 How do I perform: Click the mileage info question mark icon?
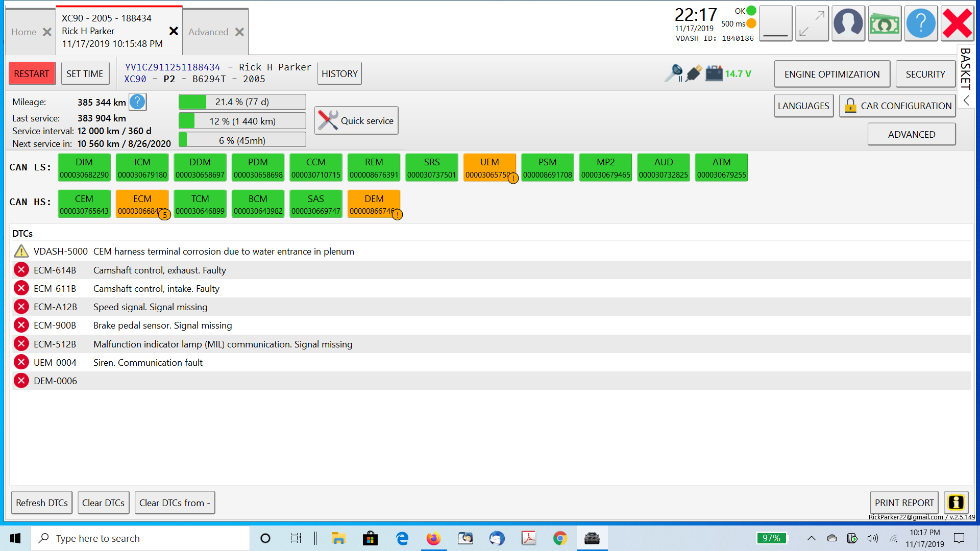[137, 102]
